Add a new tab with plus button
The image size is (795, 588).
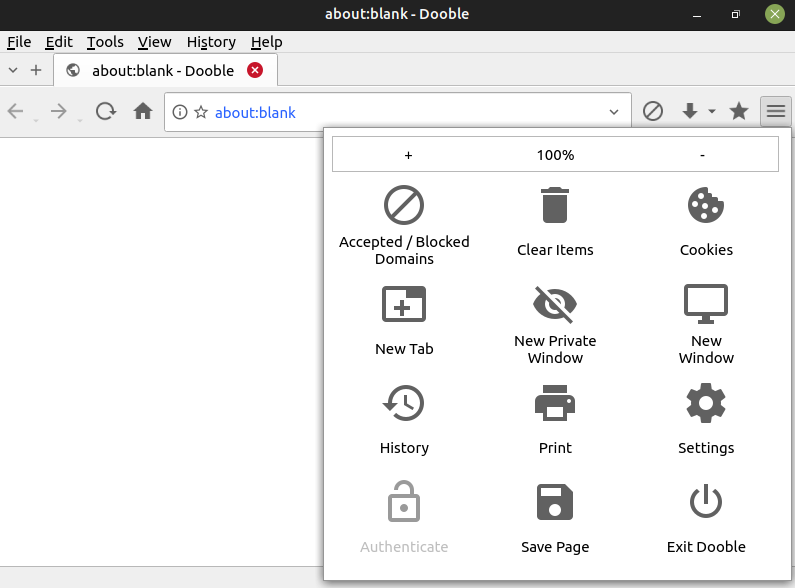click(36, 70)
